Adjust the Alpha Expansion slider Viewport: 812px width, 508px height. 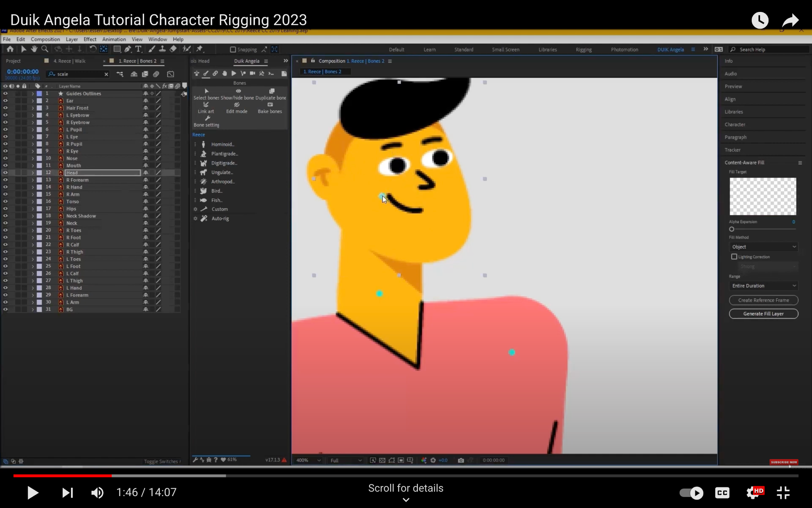click(x=732, y=229)
